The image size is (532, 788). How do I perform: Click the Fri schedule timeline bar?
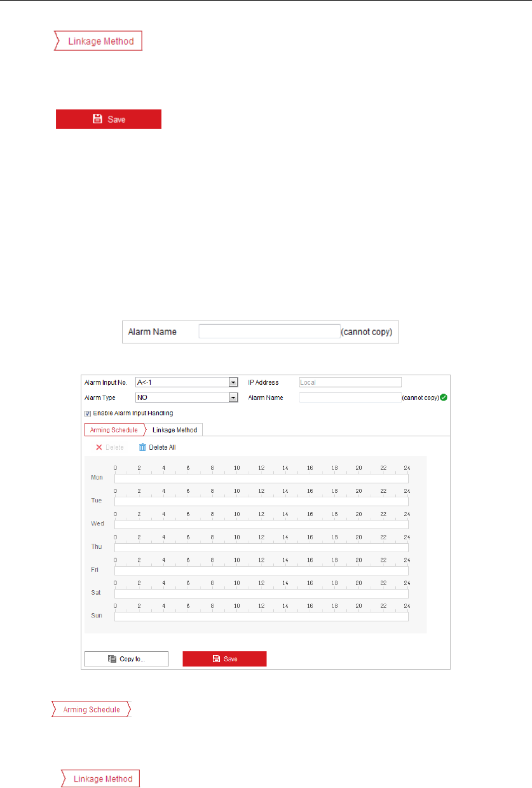point(261,570)
